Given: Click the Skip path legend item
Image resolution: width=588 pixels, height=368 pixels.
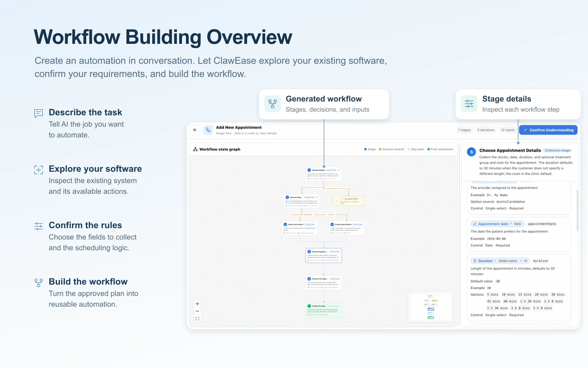Looking at the screenshot, I should click(x=416, y=149).
